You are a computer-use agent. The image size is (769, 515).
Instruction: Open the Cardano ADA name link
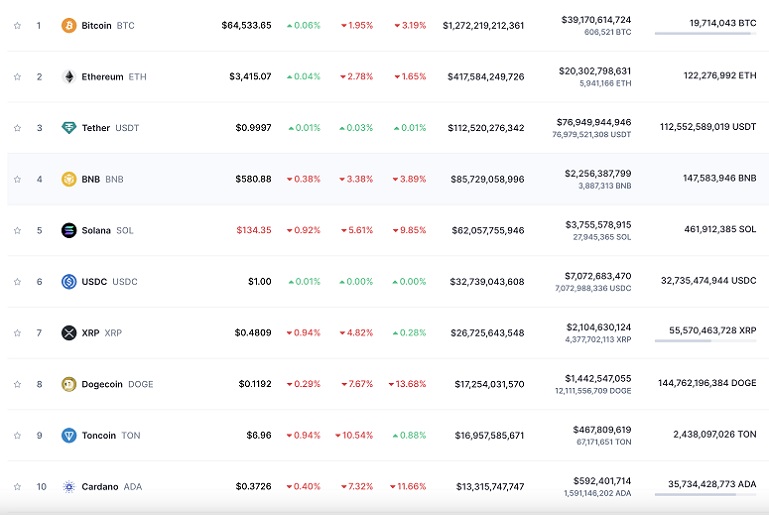(99, 487)
